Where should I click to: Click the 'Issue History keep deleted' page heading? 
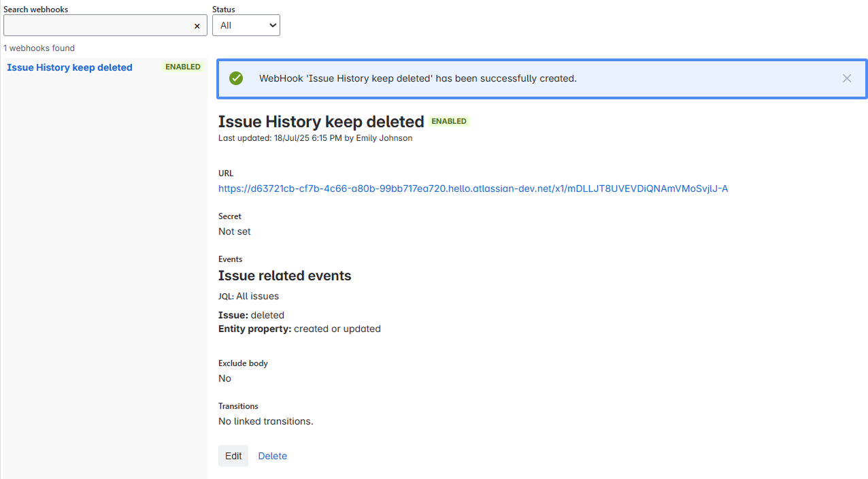[321, 122]
